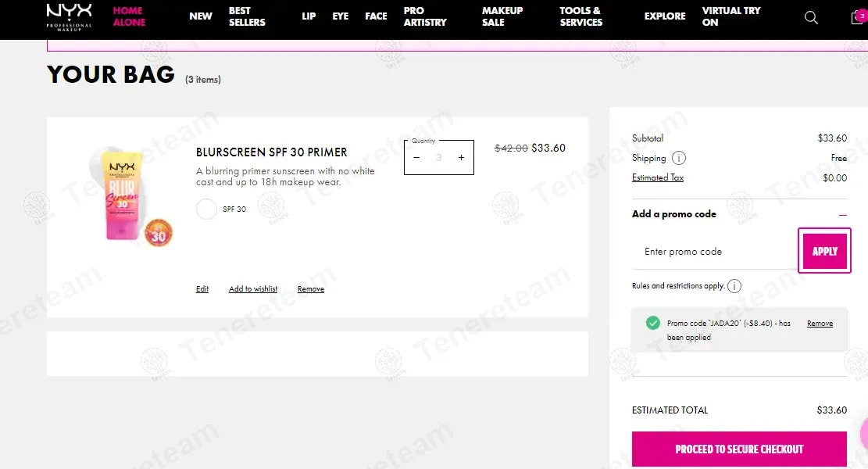Open the Estimated Tax link

tap(658, 177)
